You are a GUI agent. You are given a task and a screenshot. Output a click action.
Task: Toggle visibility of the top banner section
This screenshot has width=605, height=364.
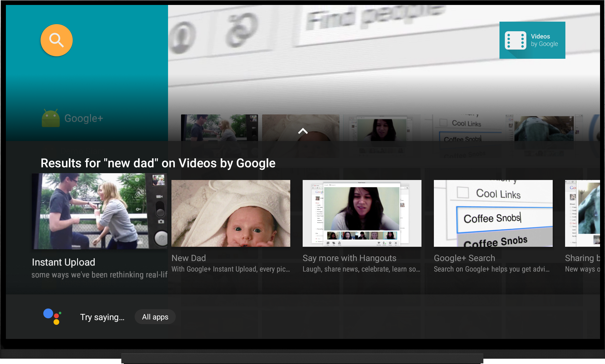pos(303,131)
